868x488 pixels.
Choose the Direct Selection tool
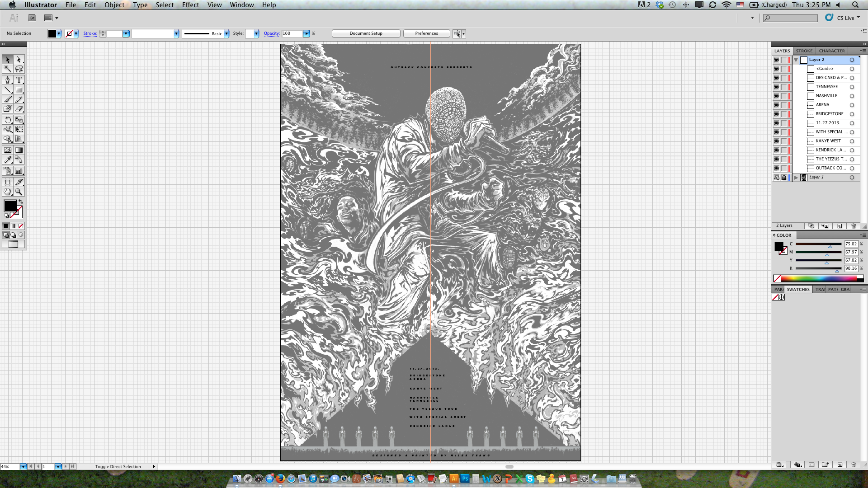coord(19,60)
